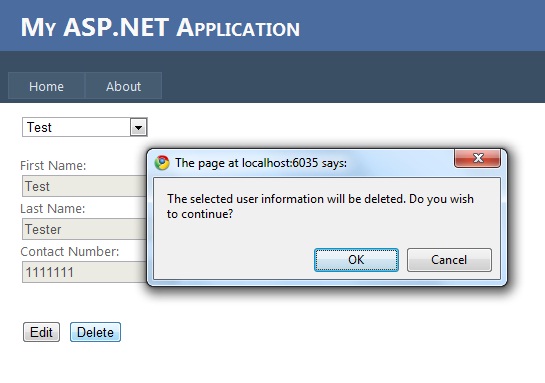The width and height of the screenshot is (545, 383).
Task: Click the First Name label
Action: click(53, 165)
